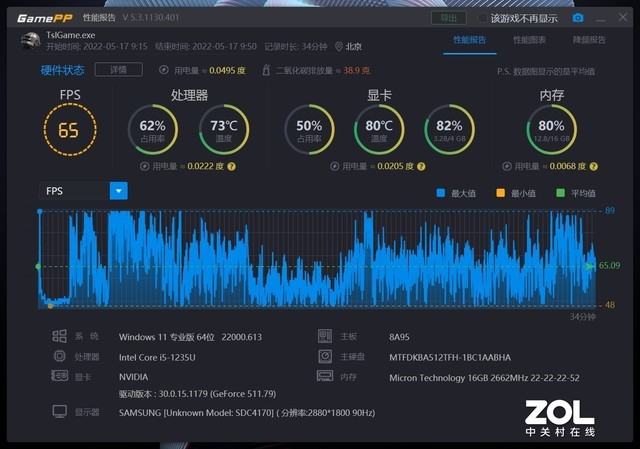Toggle the 平均值 green legend series
This screenshot has height=449, width=640.
560,193
